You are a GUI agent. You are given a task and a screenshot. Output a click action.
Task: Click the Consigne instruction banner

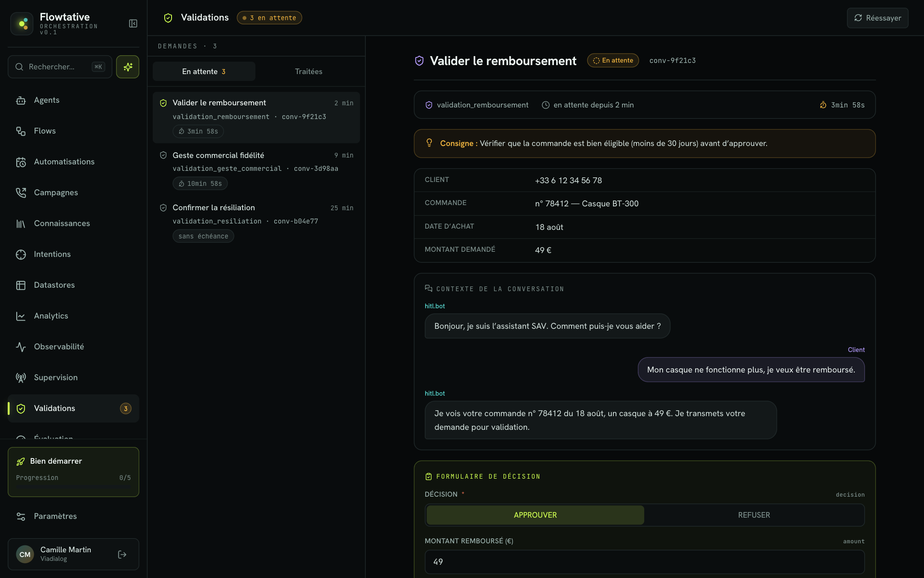(x=644, y=143)
